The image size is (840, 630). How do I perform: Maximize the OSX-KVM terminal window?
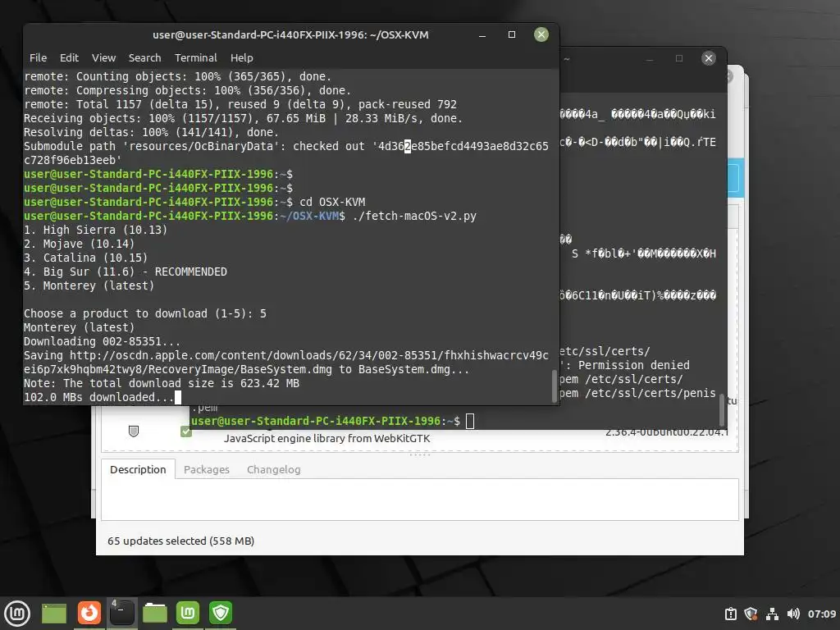[x=512, y=34]
